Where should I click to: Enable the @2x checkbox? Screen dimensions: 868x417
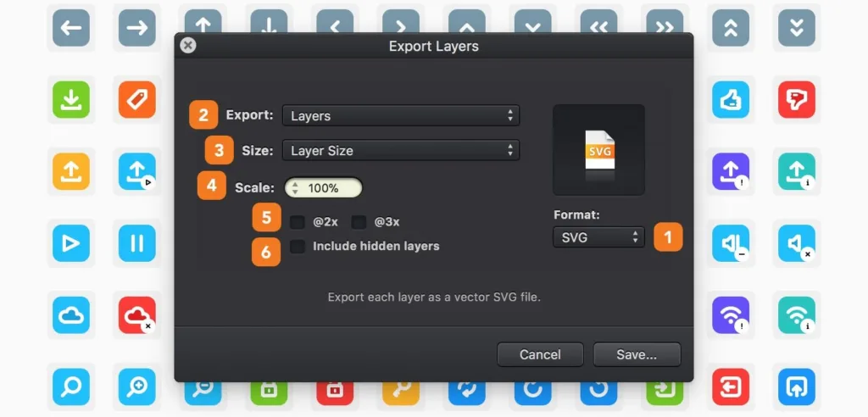[298, 222]
